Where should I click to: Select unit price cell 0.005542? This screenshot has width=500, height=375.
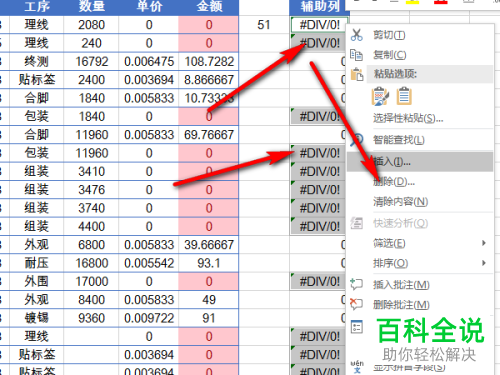click(x=149, y=263)
